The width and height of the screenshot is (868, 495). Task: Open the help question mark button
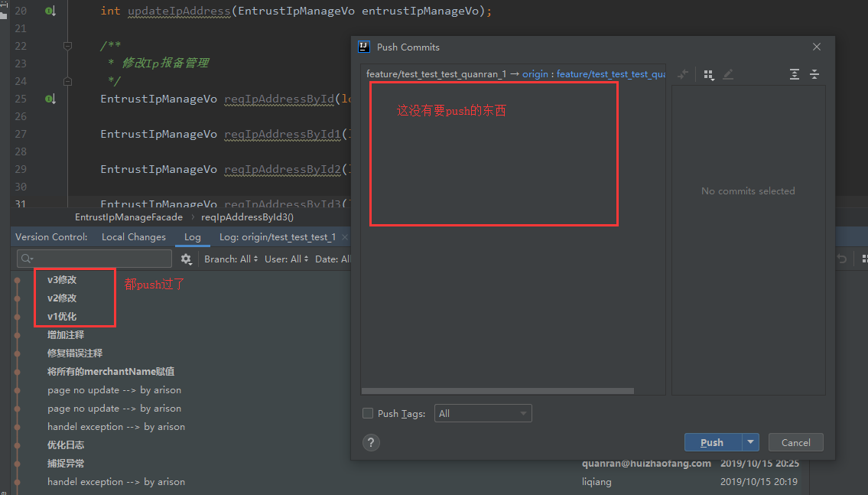tap(371, 442)
